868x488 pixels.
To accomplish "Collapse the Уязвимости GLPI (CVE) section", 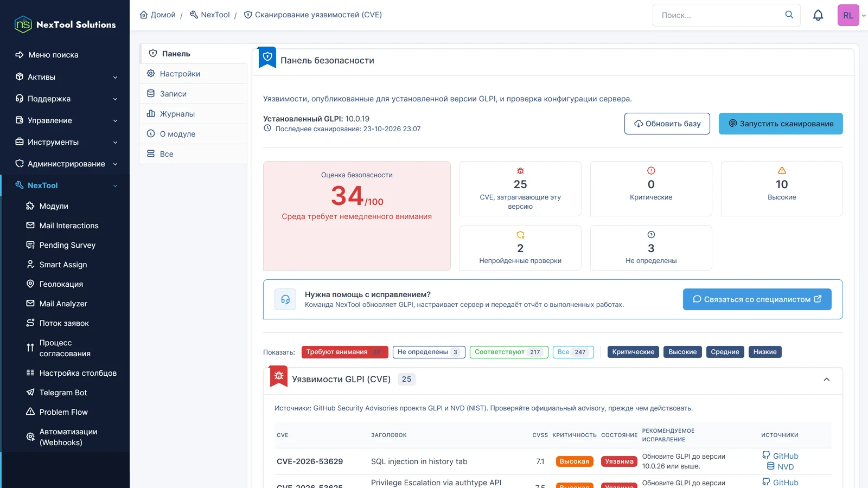I will pos(827,380).
